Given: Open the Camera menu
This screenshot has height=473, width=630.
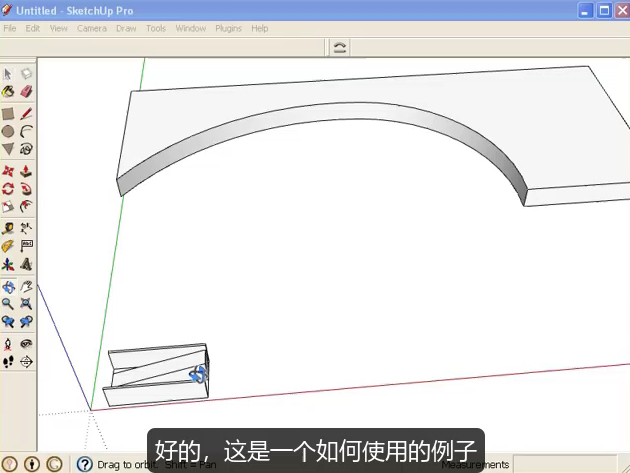Looking at the screenshot, I should point(92,28).
